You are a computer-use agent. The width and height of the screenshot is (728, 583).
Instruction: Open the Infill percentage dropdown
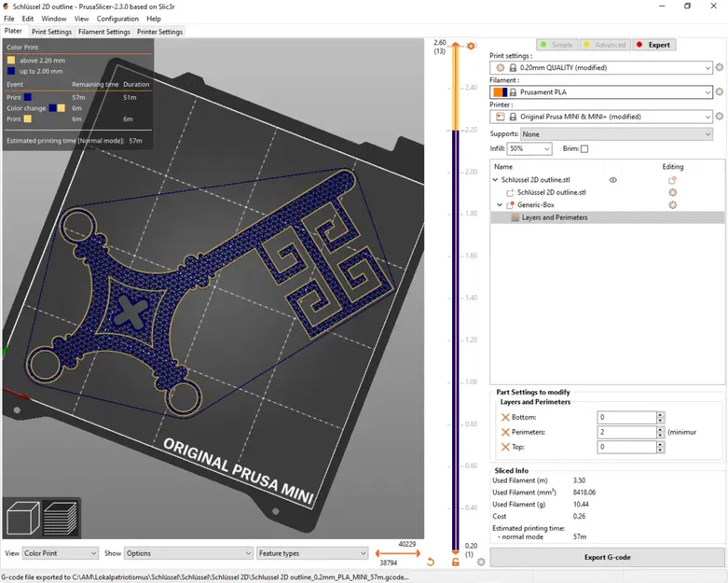(529, 148)
